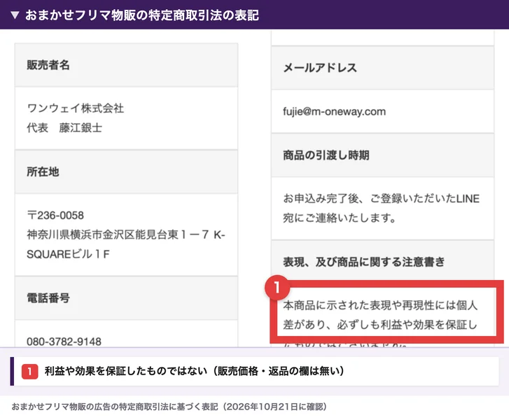Click the header title おまかせフリマ物販の特定商取引法の表記
Screen dimensions: 509x420
pos(142,15)
